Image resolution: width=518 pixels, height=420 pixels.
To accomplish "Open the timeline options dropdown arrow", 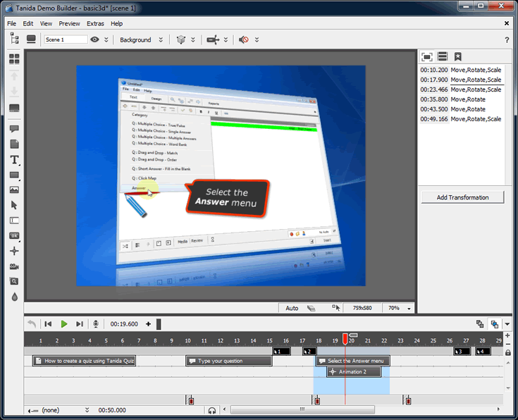I will [x=507, y=324].
